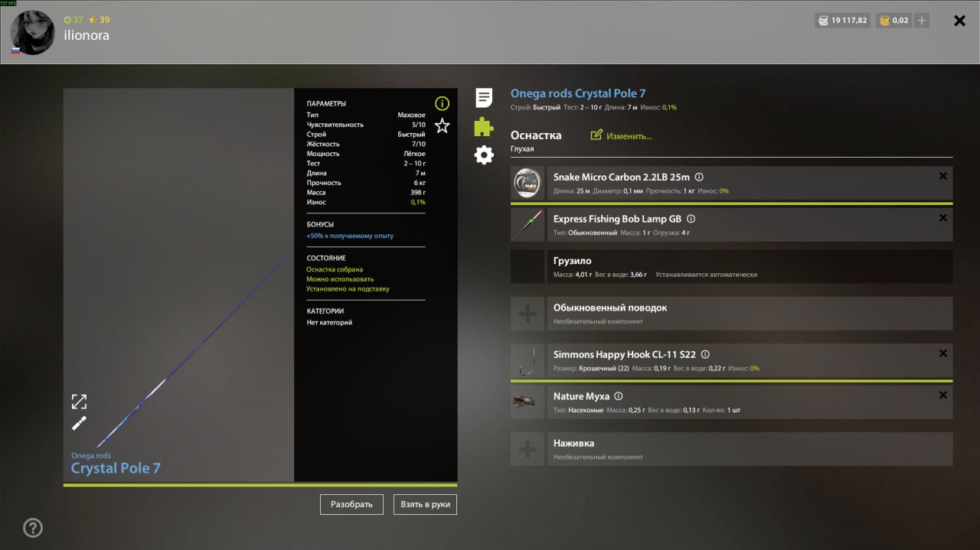Click Изменить to change rig type
The image size is (980, 550).
coord(621,136)
